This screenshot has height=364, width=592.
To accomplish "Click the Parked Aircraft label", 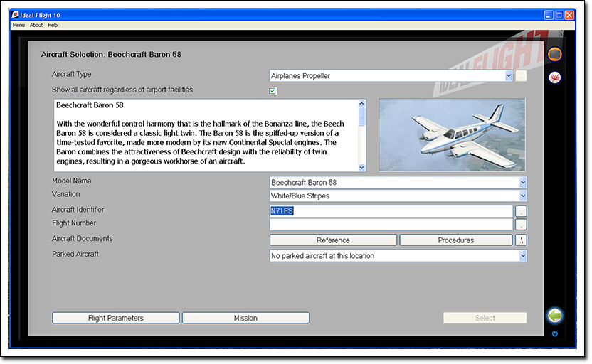I will (75, 255).
